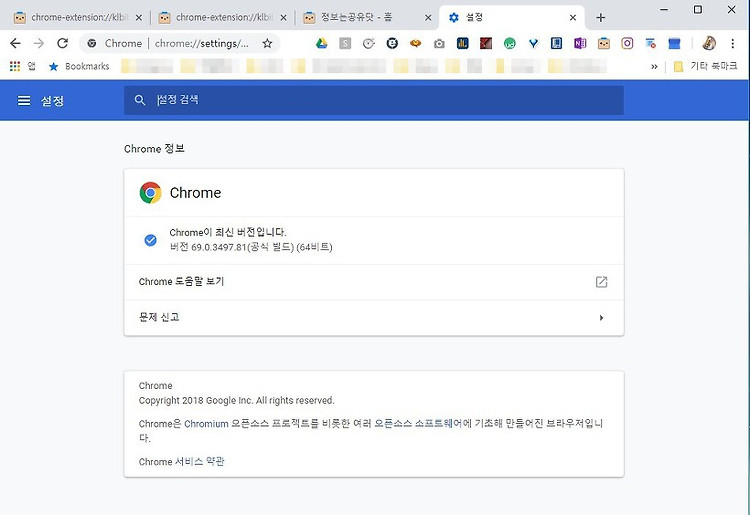Click the Instagram-style extension icon
The height and width of the screenshot is (515, 750).
click(x=627, y=44)
